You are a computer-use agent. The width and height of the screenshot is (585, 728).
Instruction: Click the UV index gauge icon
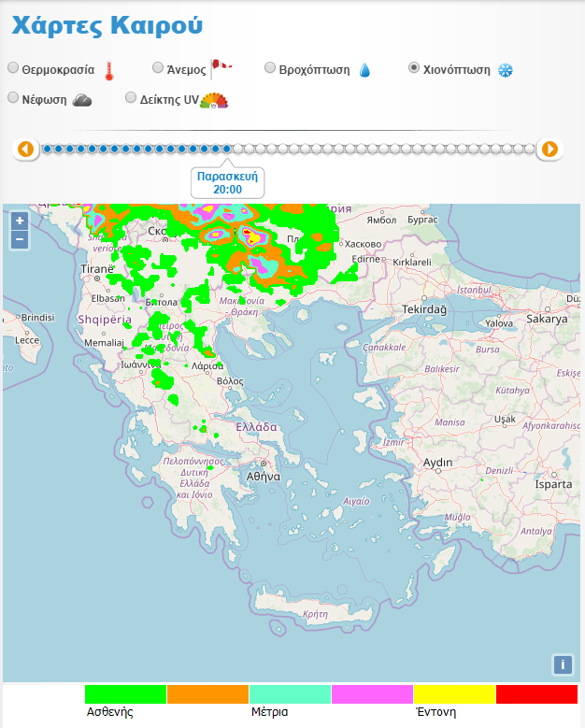coord(214,100)
